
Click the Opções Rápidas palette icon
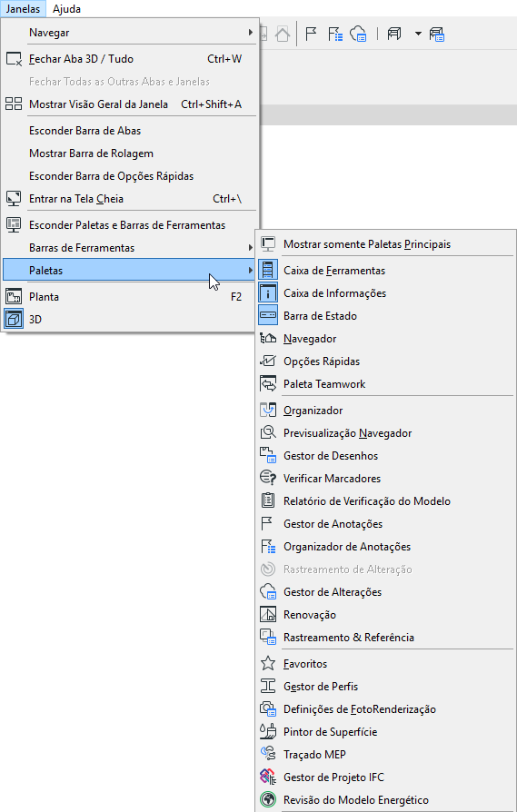268,361
